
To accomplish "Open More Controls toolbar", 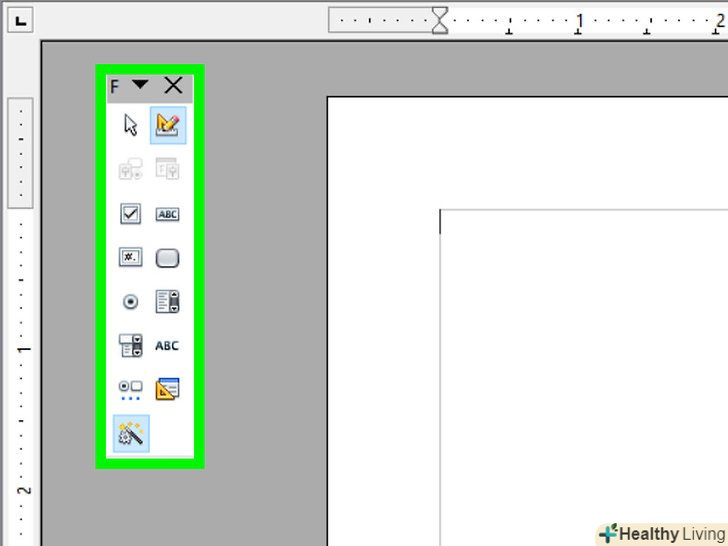I will click(x=130, y=390).
